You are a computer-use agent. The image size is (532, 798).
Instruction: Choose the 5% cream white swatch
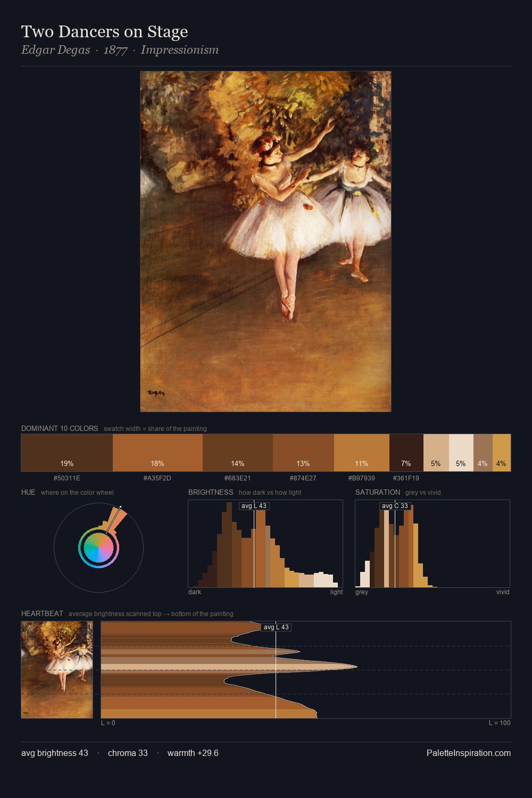click(x=461, y=453)
